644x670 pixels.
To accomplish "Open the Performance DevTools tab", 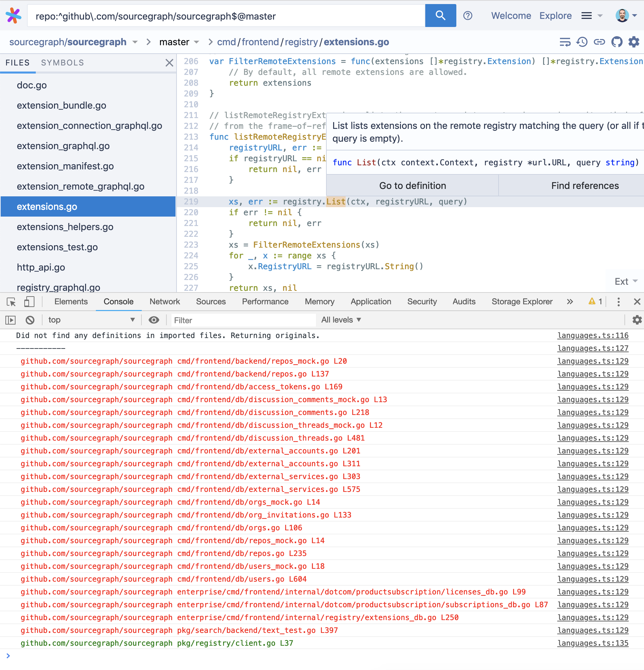I will pyautogui.click(x=265, y=302).
